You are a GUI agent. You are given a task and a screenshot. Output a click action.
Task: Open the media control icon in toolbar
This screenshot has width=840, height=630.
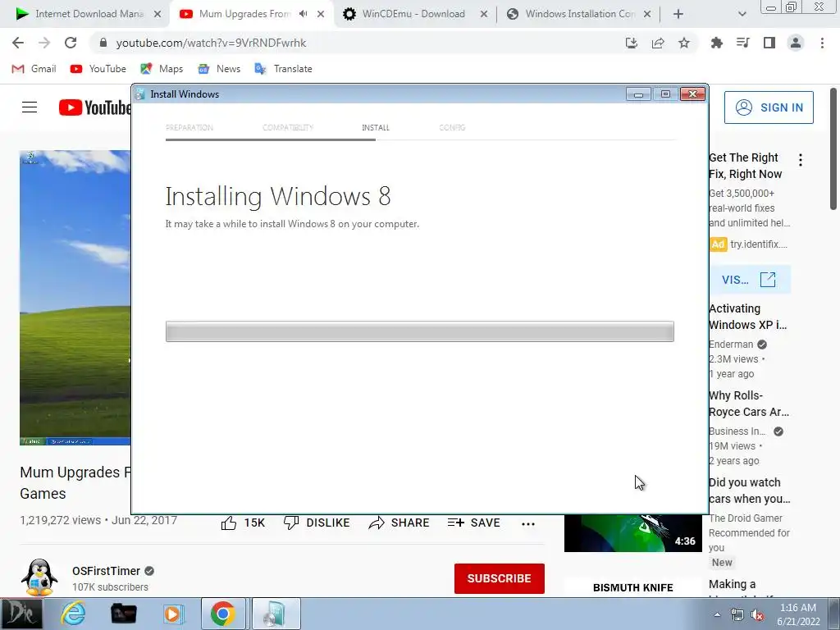tap(742, 43)
